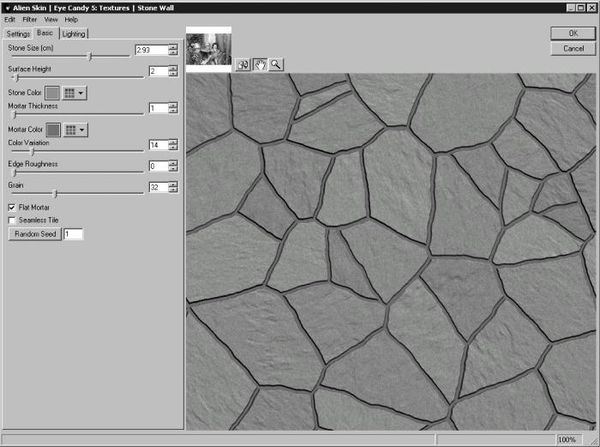This screenshot has height=447, width=600.
Task: Expand the Stone Color dropdown arrow
Action: pyautogui.click(x=82, y=92)
